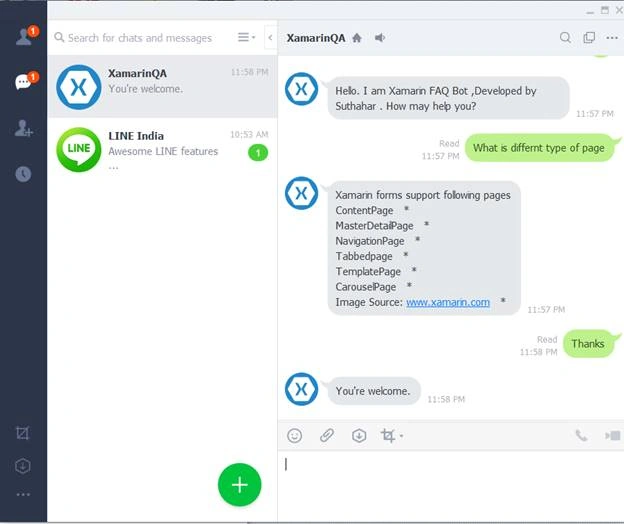Viewport: 624px width, 524px height.
Task: Maximize the LINE window
Action: coord(605,10)
